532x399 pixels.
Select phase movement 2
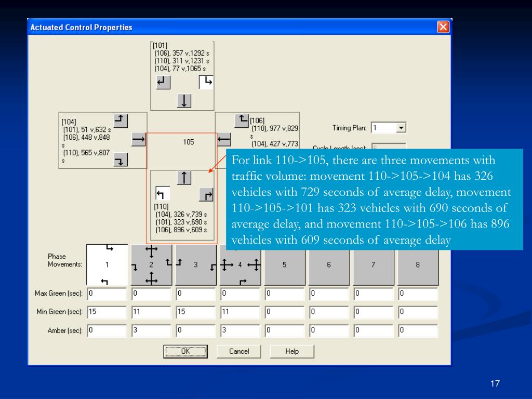(152, 264)
